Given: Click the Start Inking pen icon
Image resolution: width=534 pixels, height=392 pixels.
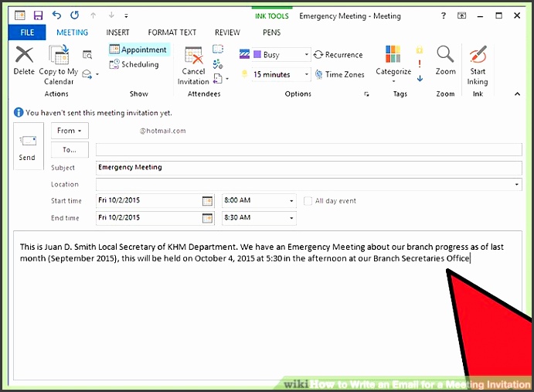Looking at the screenshot, I should [478, 56].
